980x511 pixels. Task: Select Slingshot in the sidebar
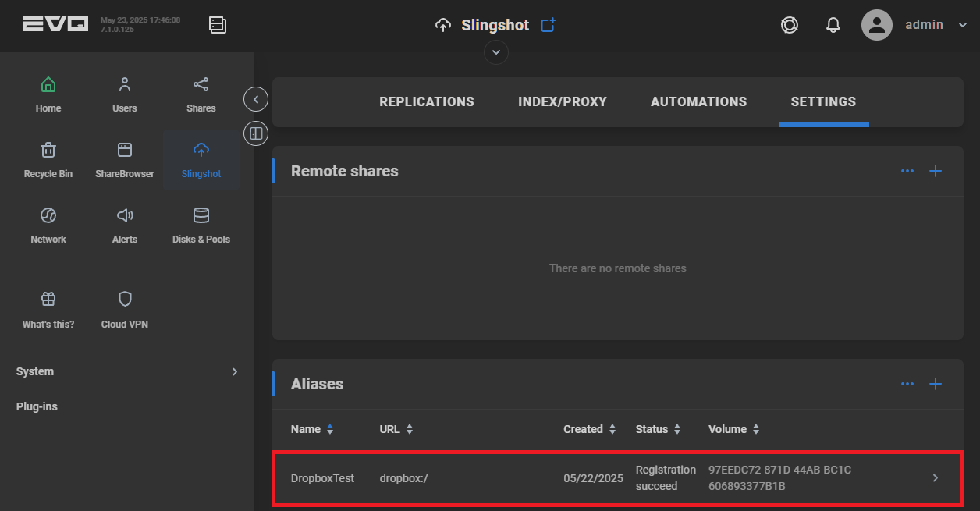[x=201, y=160]
